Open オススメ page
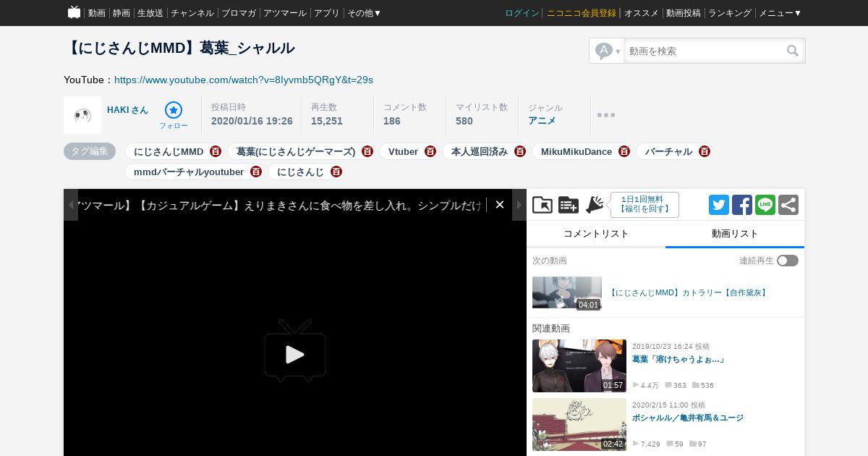The image size is (868, 456). coord(642,13)
